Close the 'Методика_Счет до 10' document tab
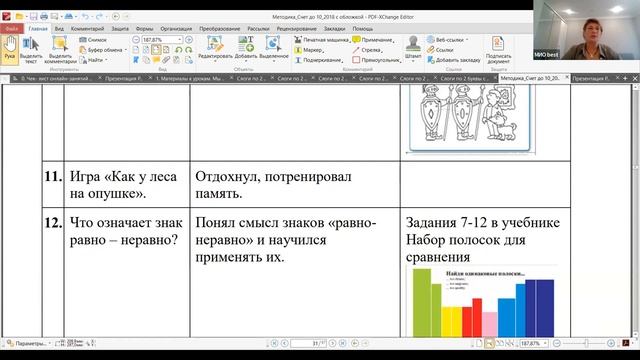The width and height of the screenshot is (640, 360). point(567,78)
